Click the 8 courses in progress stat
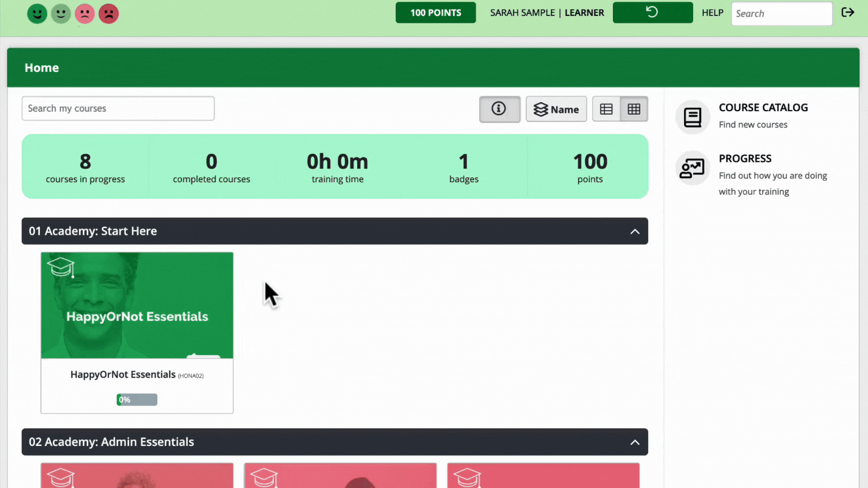 [x=85, y=167]
